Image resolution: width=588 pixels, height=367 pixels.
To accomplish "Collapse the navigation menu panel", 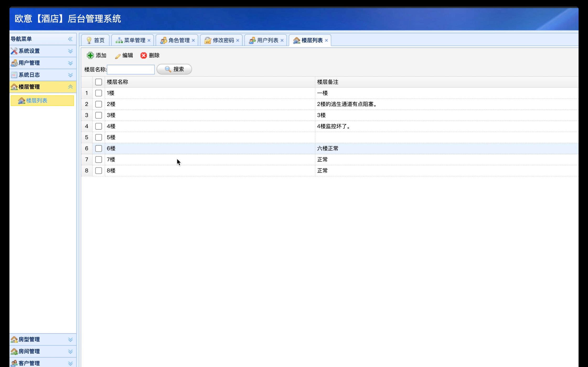I will tap(70, 39).
